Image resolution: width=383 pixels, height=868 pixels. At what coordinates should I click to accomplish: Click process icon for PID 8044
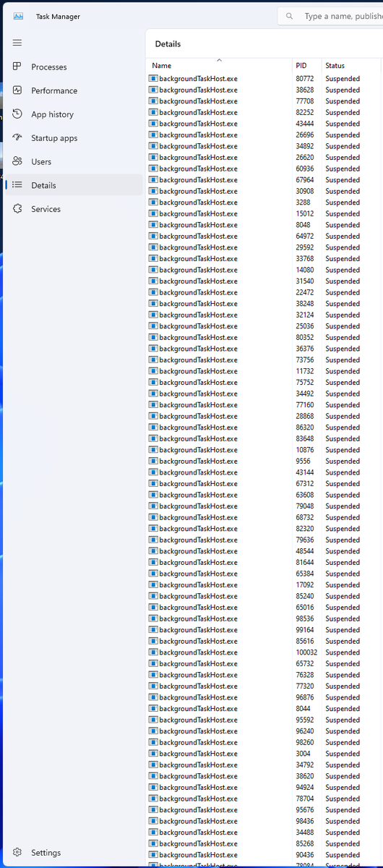pyautogui.click(x=153, y=709)
